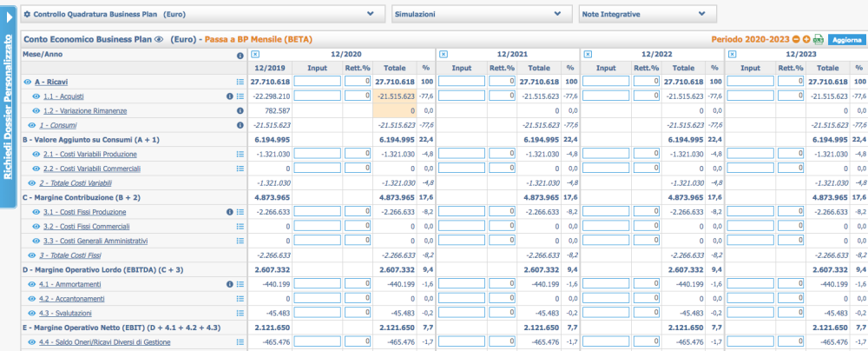
Task: Switch to Passa a BP Mensile (BETA)
Action: click(259, 39)
